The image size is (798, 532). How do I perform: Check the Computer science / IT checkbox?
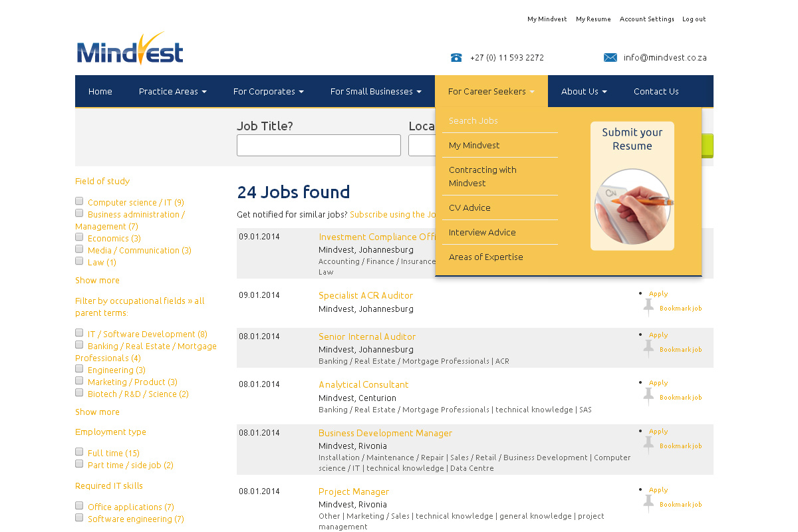[80, 201]
